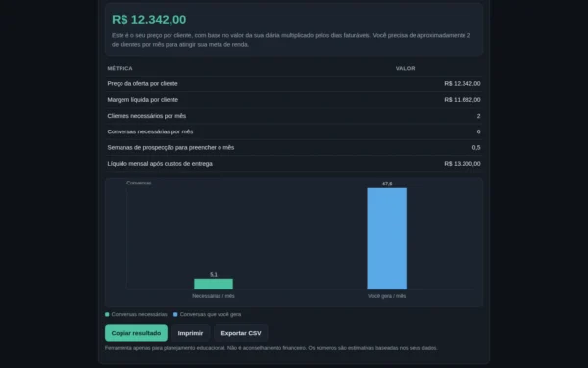Viewport: 588px width, 368px height.
Task: Click the Necessárias / mês axis label
Action: 214,296
